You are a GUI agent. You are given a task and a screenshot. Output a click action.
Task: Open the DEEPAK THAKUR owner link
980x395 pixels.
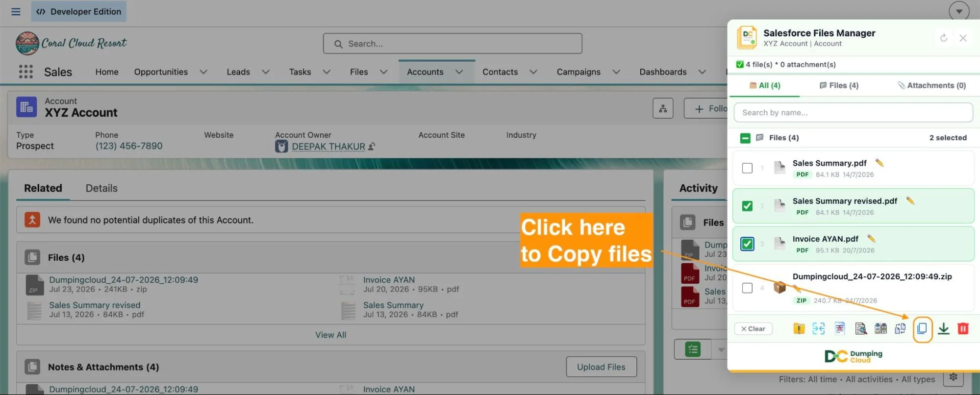328,147
